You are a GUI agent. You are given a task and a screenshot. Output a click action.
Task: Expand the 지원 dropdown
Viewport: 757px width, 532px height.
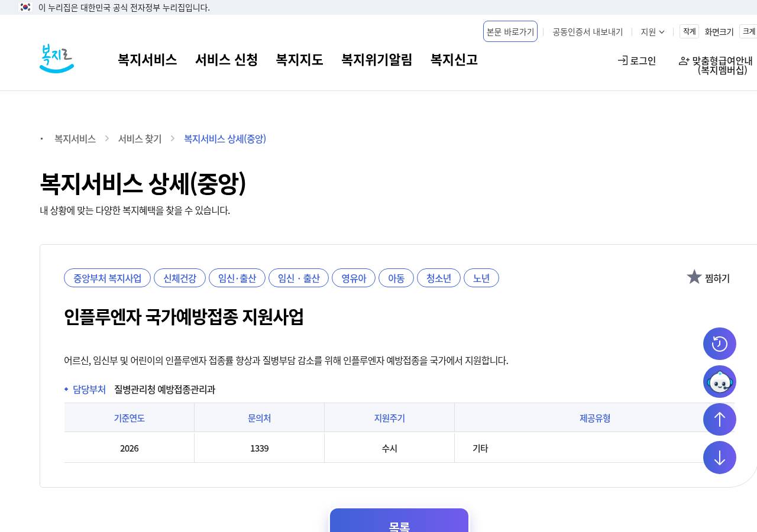tap(652, 32)
